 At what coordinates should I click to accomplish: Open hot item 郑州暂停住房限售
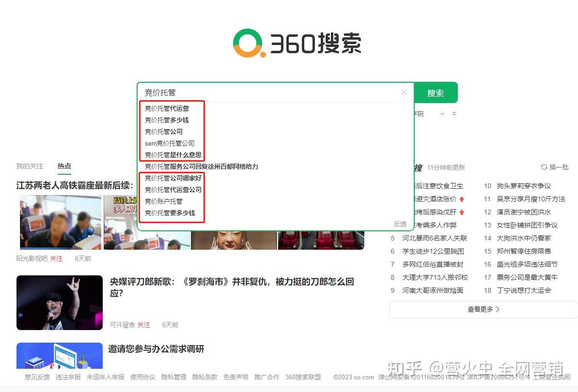pyautogui.click(x=523, y=251)
